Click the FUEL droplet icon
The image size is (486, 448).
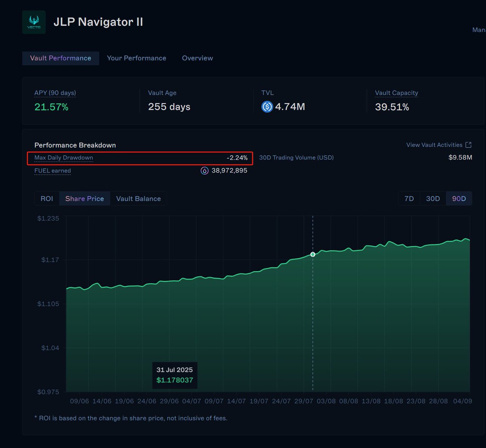[x=205, y=171]
